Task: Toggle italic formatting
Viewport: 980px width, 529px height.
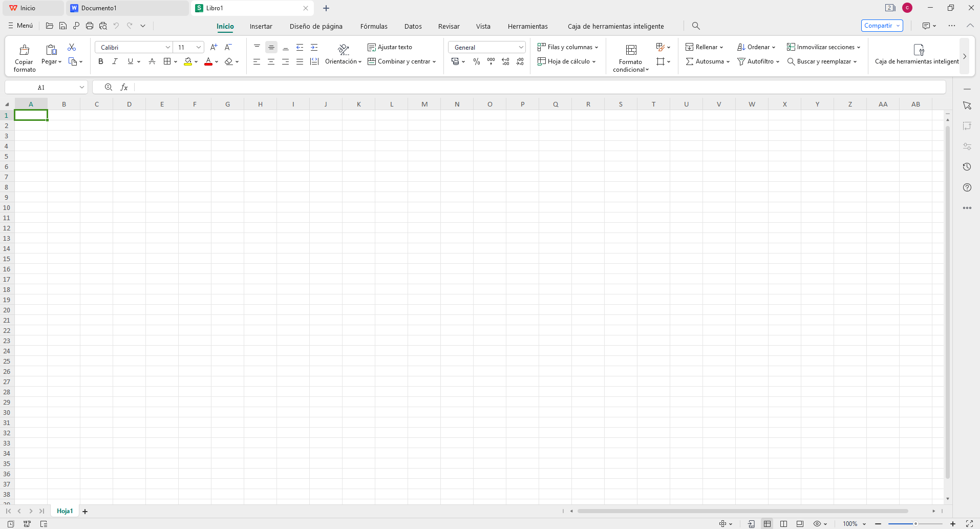Action: pyautogui.click(x=115, y=61)
